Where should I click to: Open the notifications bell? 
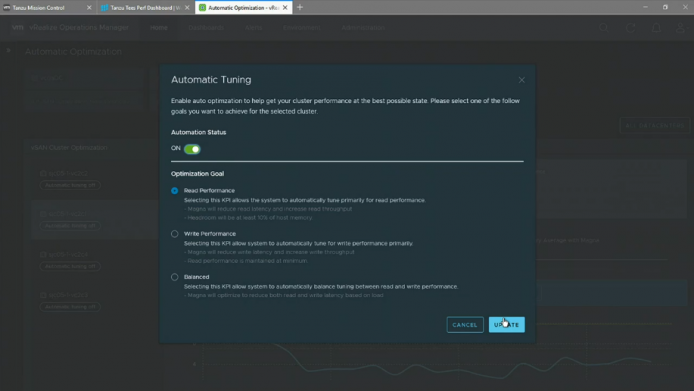coord(656,27)
